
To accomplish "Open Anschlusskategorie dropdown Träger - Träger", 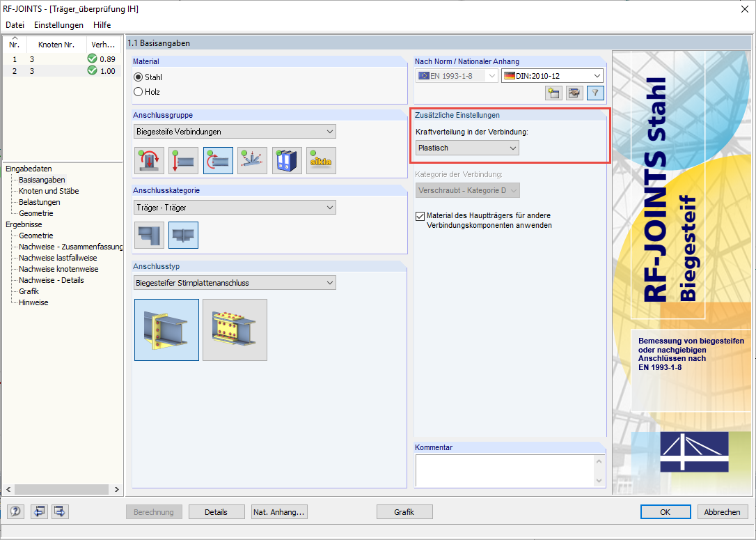I will [235, 208].
